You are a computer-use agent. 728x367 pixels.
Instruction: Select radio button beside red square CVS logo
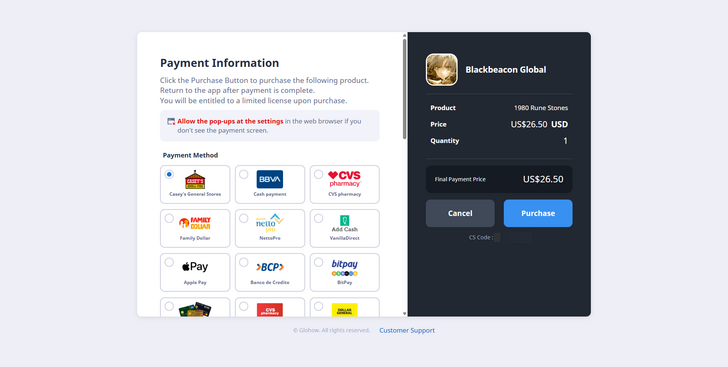[x=243, y=306]
